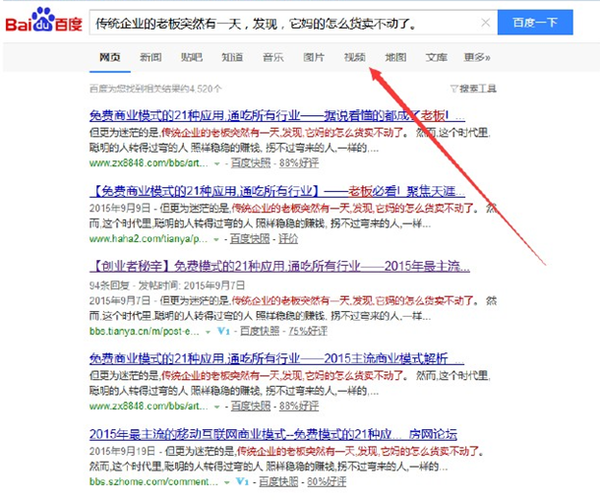The image size is (600, 502).
Task: Click 评价 link on haha2.com result
Action: pyautogui.click(x=288, y=239)
